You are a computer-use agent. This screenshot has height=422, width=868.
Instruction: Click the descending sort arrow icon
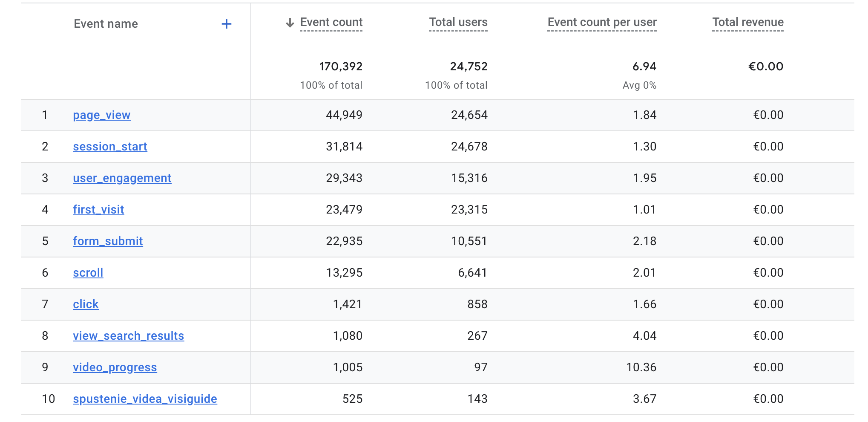click(x=290, y=23)
